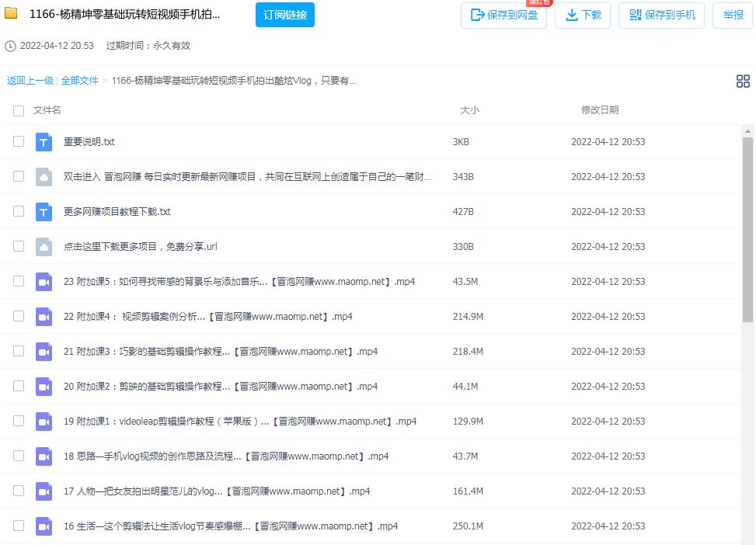
Task: Check the box for 重要说明.txt
Action: coord(19,142)
